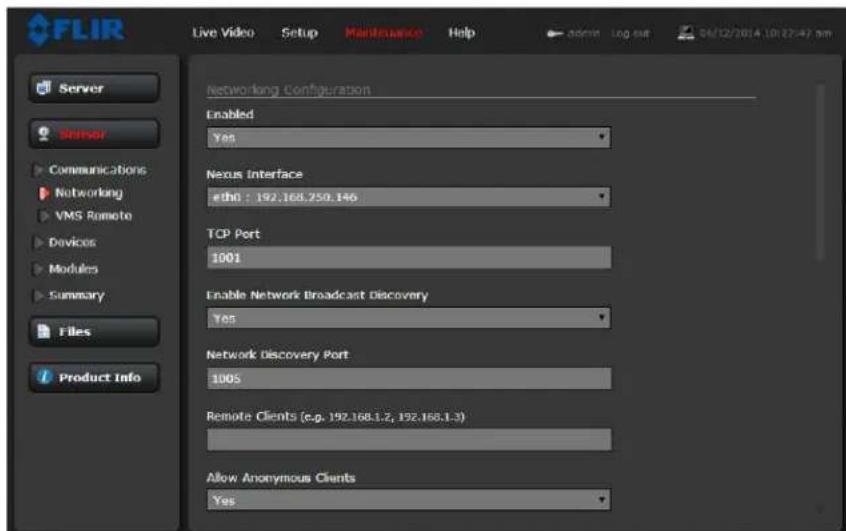Click the 'Enabled' field label
The image size is (846, 531).
tap(230, 114)
